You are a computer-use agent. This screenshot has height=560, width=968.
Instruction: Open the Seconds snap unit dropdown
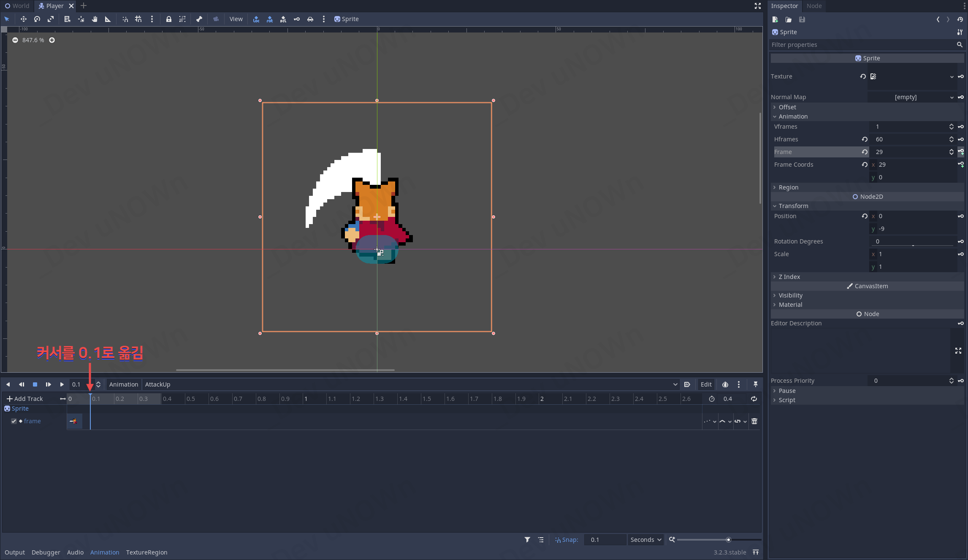(645, 540)
